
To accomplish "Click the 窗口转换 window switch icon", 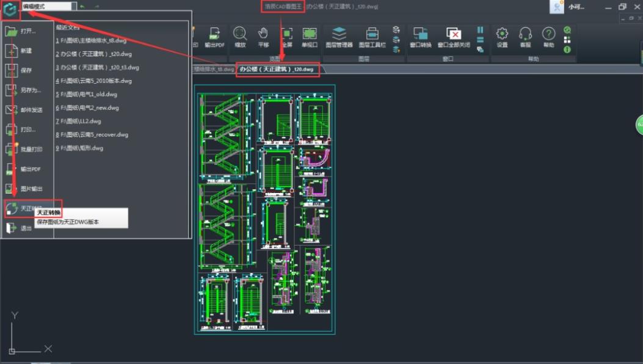I will 421,37.
